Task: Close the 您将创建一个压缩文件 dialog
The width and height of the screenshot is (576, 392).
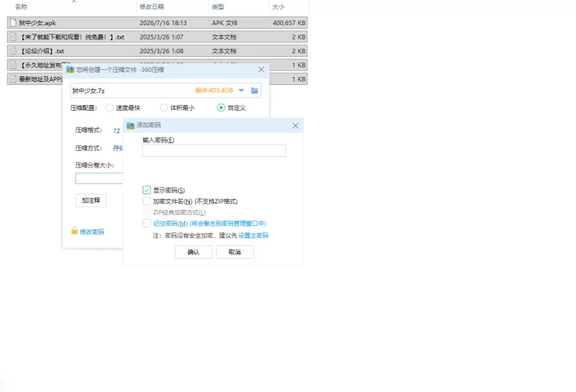Action: tap(261, 69)
